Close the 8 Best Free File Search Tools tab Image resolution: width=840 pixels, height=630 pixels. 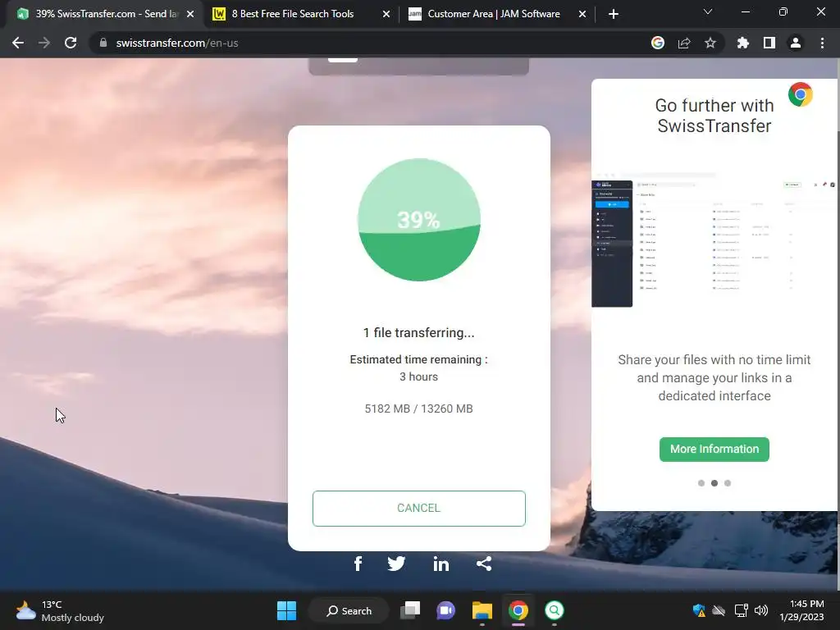pyautogui.click(x=386, y=15)
